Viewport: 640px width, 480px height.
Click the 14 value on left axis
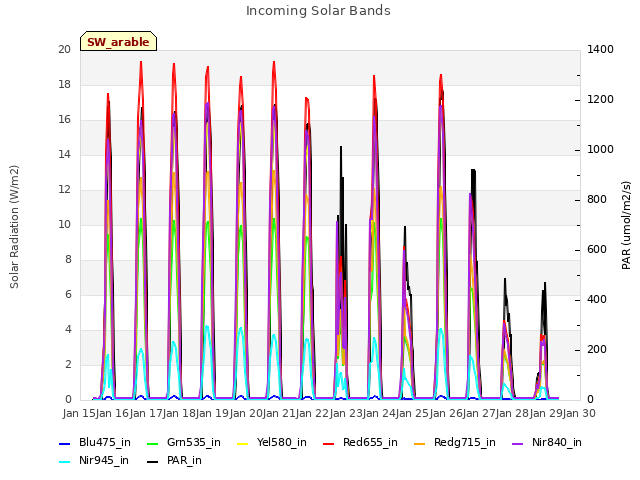[x=64, y=155]
